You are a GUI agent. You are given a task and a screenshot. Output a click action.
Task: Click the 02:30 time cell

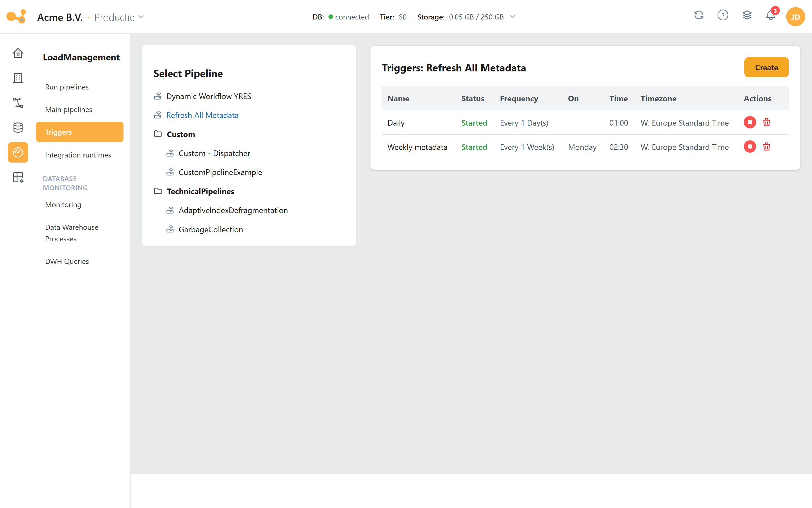618,147
